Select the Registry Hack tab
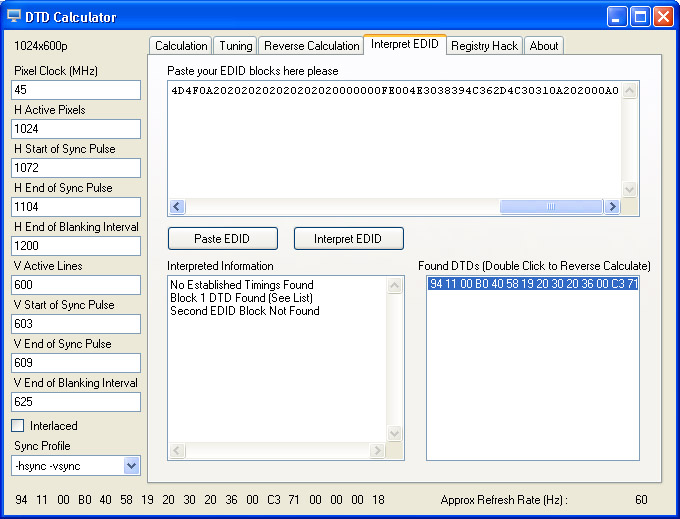The width and height of the screenshot is (680, 519). pos(484,46)
